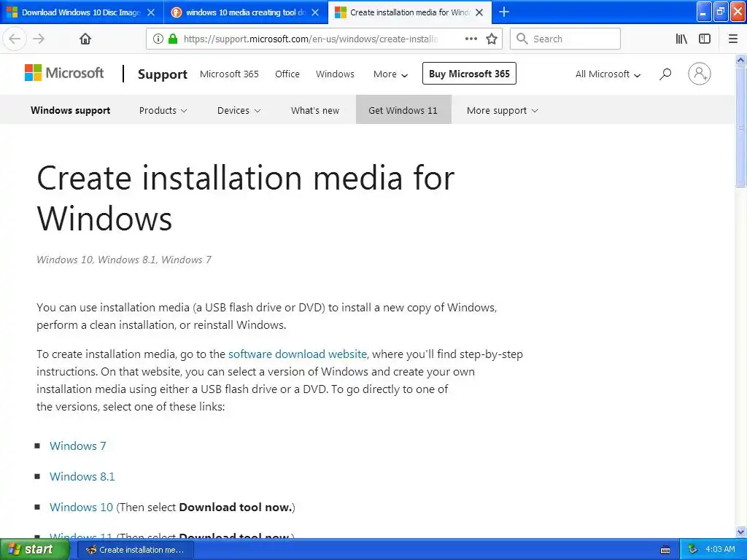The width and height of the screenshot is (747, 560).
Task: Expand the More support menu
Action: (502, 111)
